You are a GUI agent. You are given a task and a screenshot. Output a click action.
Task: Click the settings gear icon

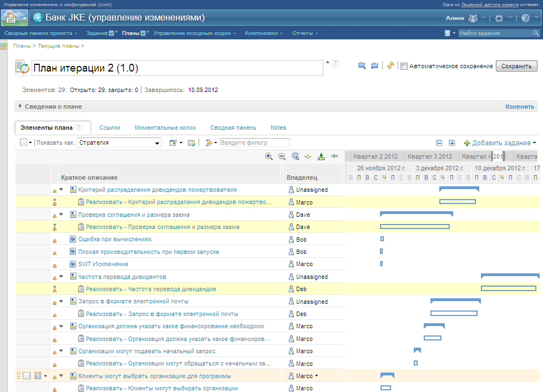tap(499, 18)
